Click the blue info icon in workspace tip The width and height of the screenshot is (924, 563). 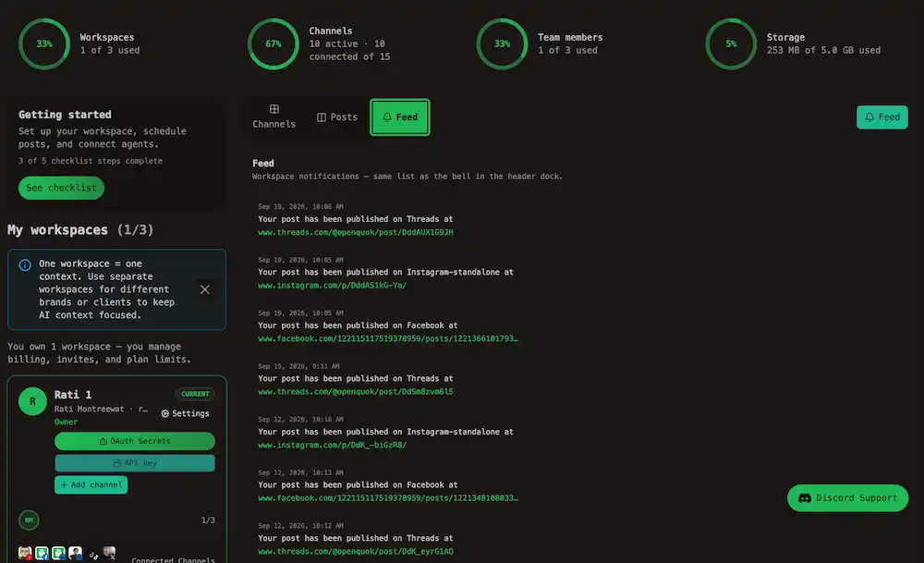[x=25, y=264]
